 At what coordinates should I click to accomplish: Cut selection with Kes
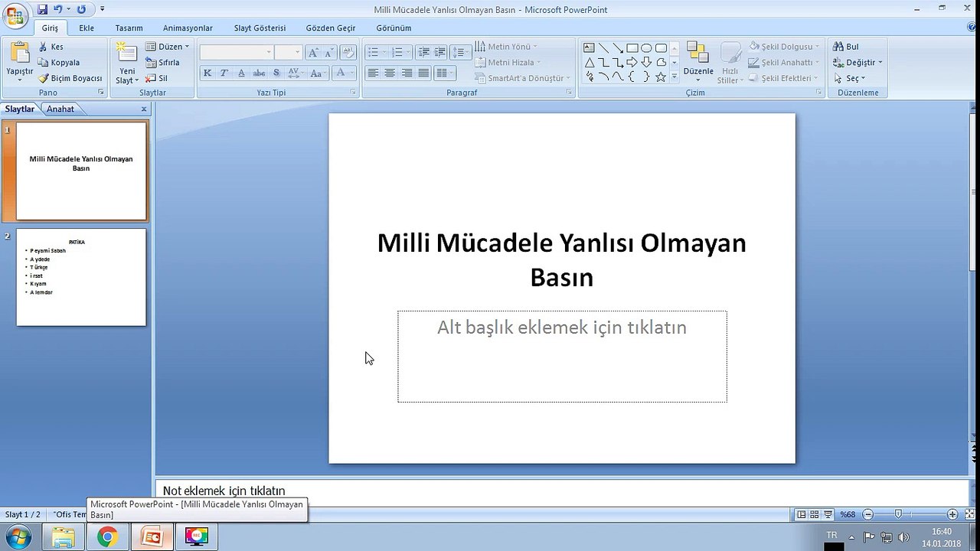(51, 47)
